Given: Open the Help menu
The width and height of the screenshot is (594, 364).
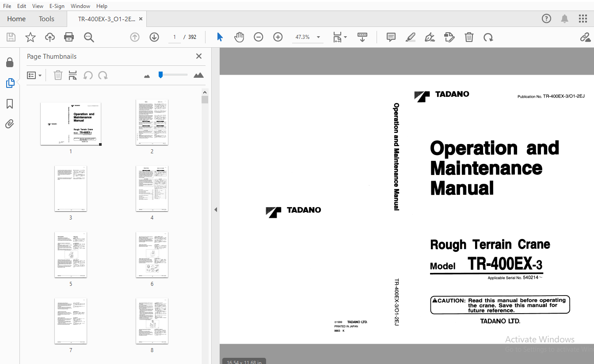Looking at the screenshot, I should click(x=102, y=6).
